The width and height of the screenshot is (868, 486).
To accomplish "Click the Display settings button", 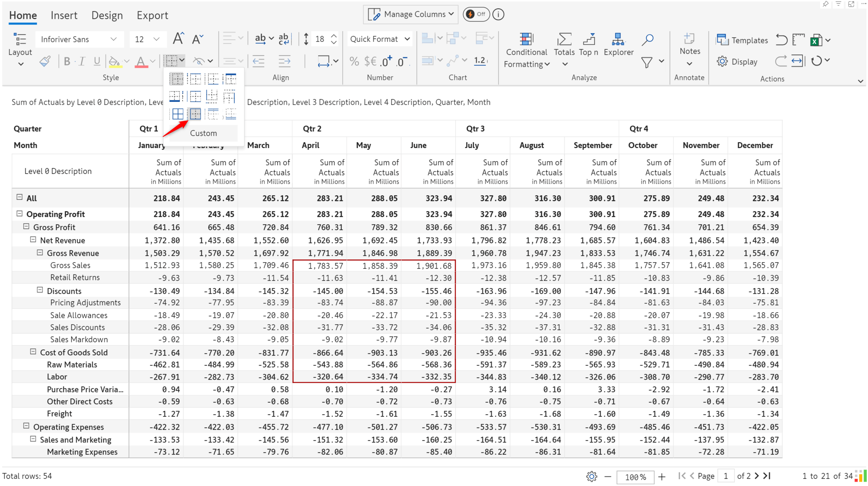I will [x=737, y=62].
